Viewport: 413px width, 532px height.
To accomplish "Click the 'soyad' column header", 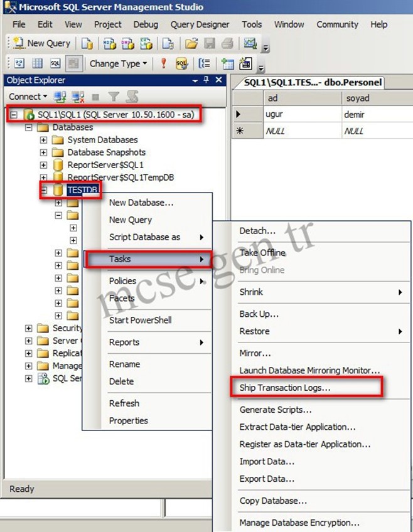I will [x=377, y=98].
